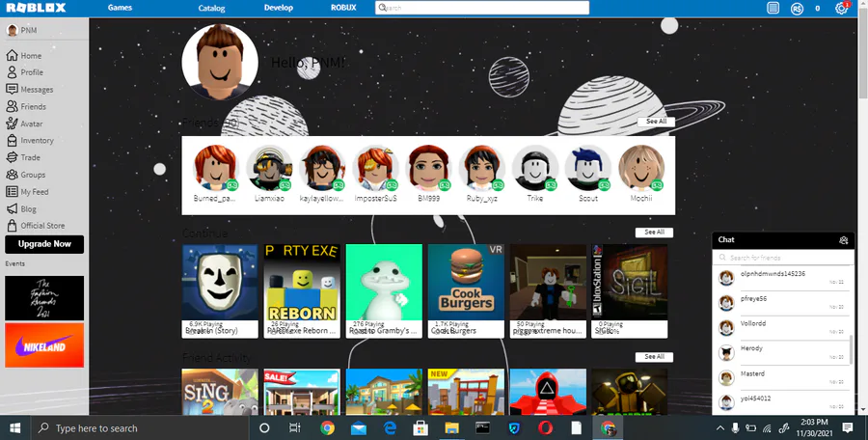Click the chat list scrollbar
868x440 pixels.
coord(852,349)
